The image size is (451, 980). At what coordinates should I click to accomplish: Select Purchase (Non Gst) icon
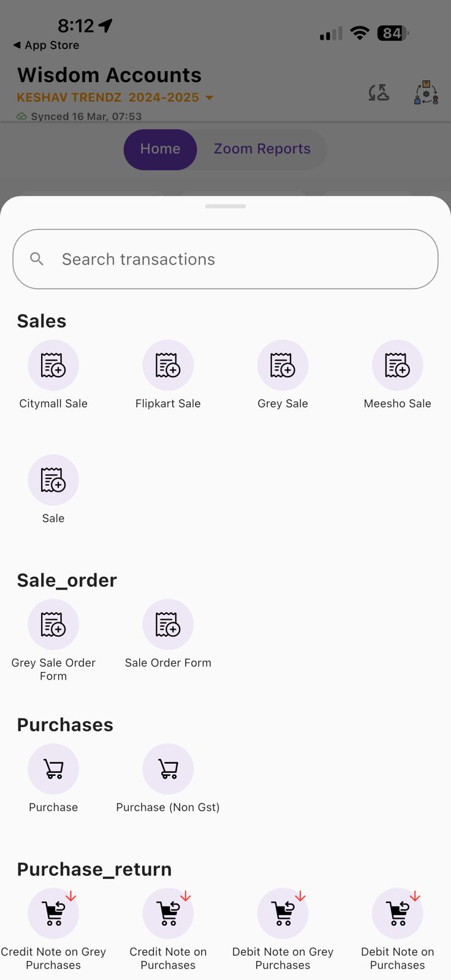[x=168, y=769]
